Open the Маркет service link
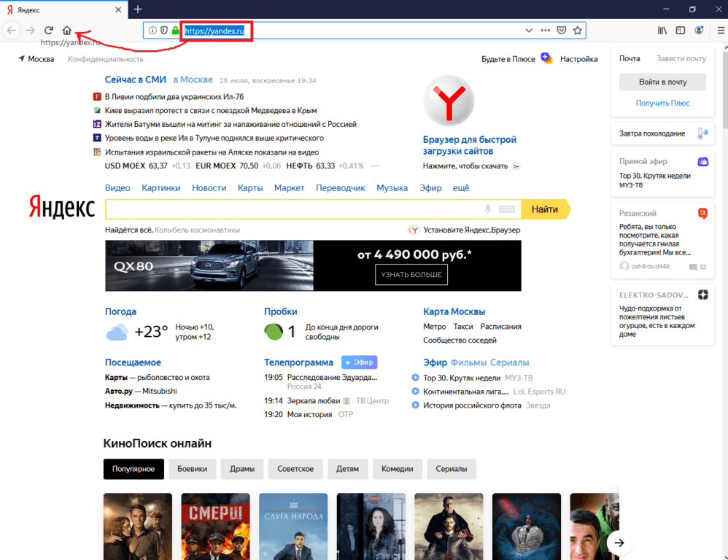 tap(290, 188)
